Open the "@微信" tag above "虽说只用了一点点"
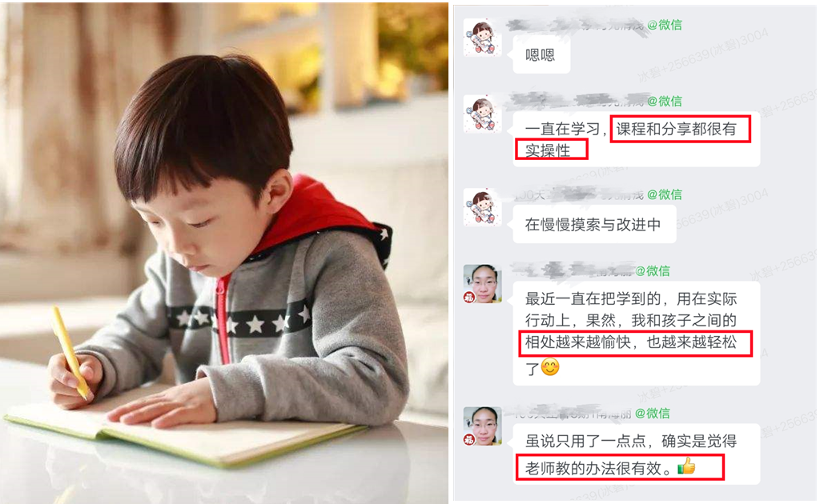Image resolution: width=820 pixels, height=504 pixels. point(653,413)
